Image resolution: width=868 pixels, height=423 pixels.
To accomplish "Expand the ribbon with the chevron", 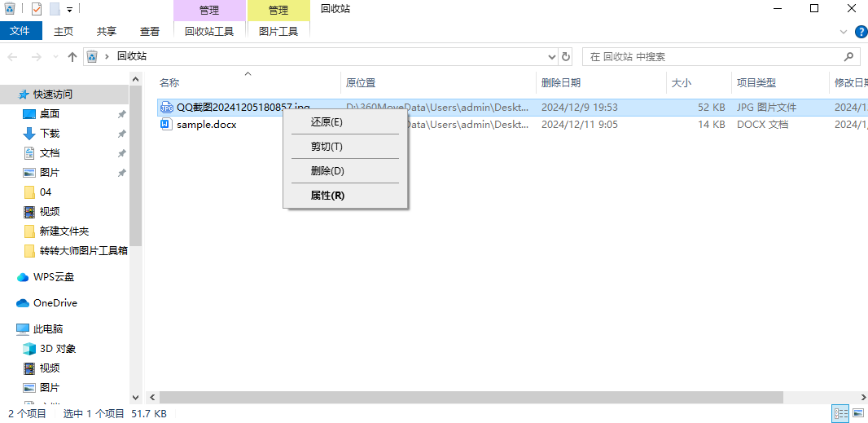I will click(843, 32).
